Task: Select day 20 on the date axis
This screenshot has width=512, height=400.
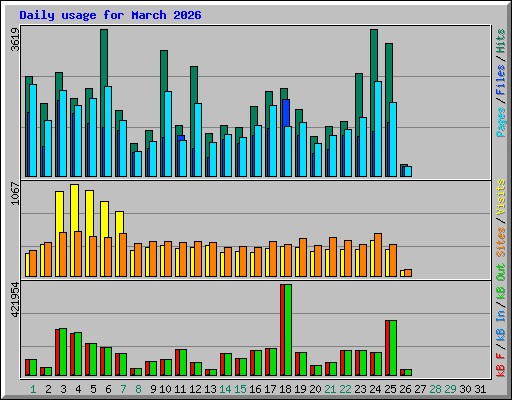Action: pos(315,389)
